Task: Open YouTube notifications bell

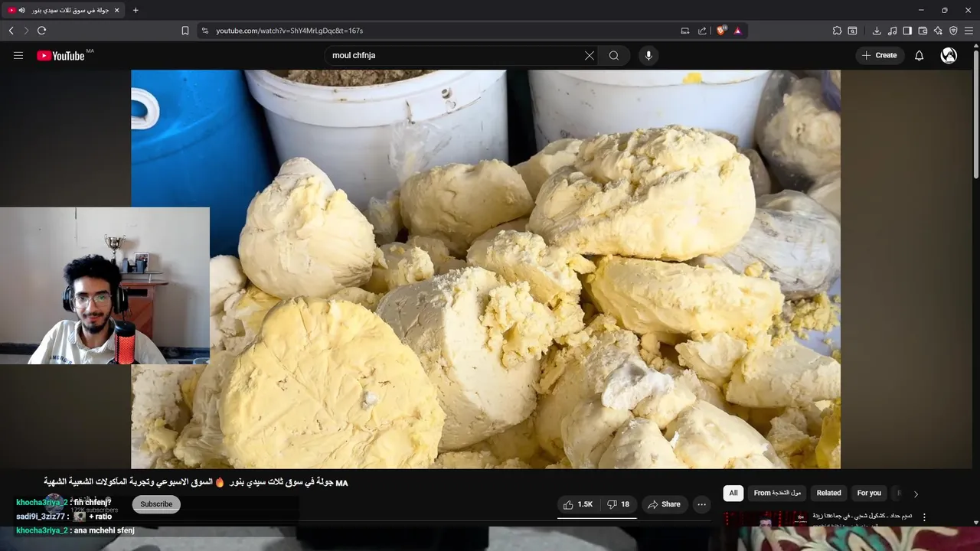Action: (x=920, y=55)
